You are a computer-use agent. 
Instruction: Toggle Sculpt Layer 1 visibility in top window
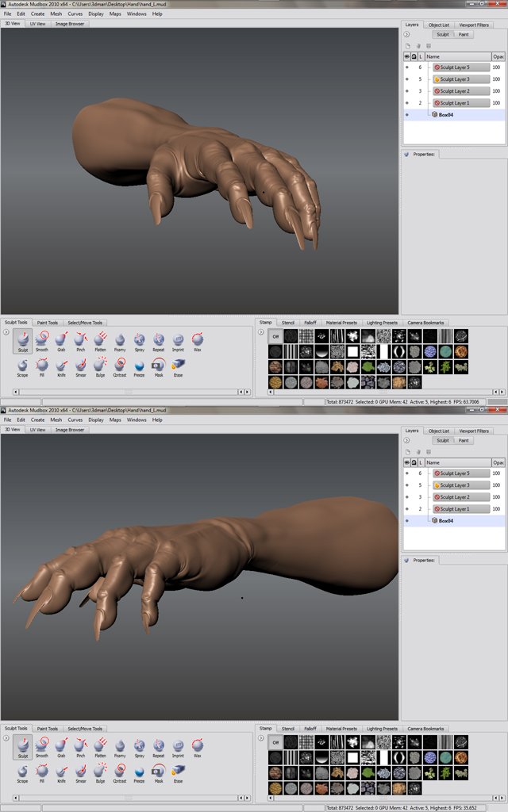click(407, 103)
